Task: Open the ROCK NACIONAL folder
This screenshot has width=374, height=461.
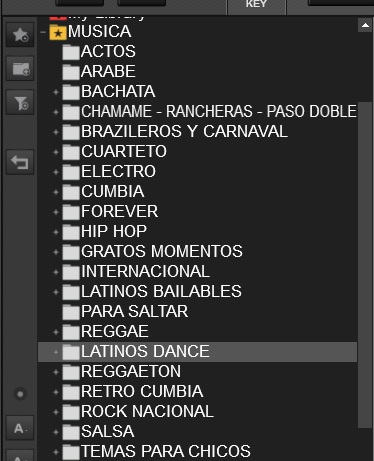Action: (x=147, y=411)
